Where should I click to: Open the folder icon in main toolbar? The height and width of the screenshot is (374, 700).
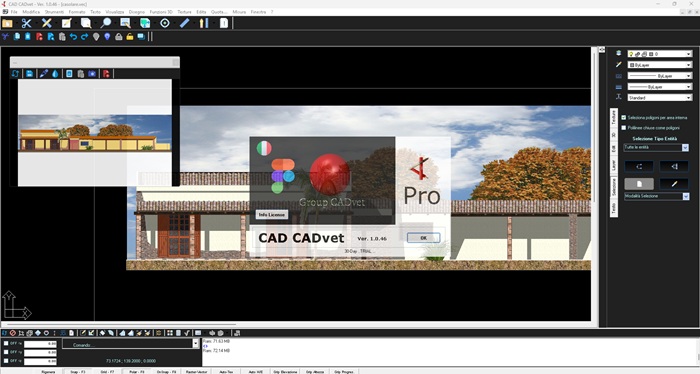[x=7, y=23]
